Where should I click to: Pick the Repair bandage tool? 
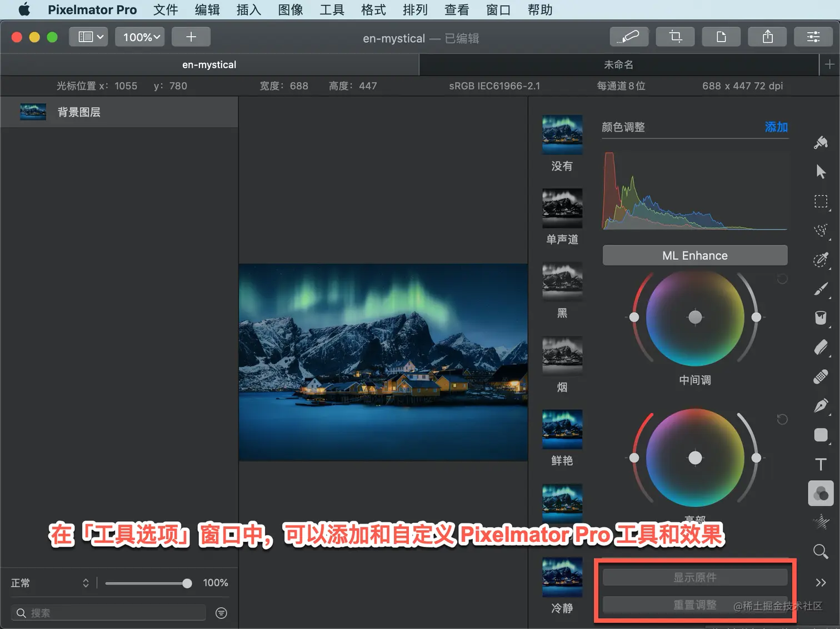(x=821, y=377)
